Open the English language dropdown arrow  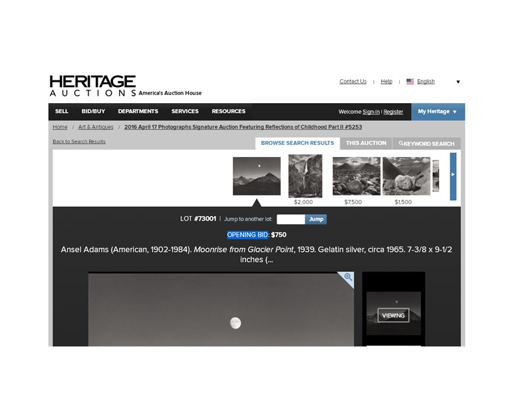pyautogui.click(x=458, y=82)
